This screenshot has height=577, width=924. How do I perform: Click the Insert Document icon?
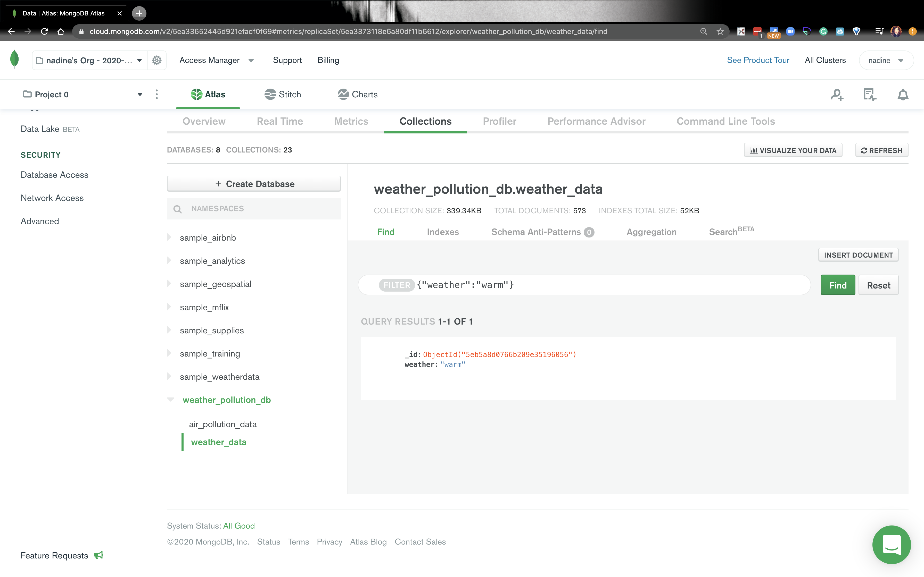click(x=858, y=254)
